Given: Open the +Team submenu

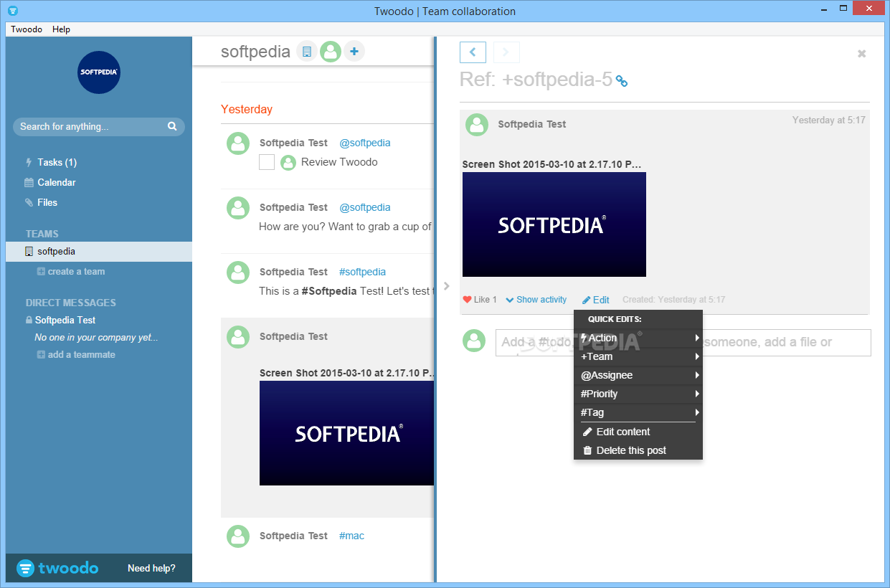Looking at the screenshot, I should [638, 356].
